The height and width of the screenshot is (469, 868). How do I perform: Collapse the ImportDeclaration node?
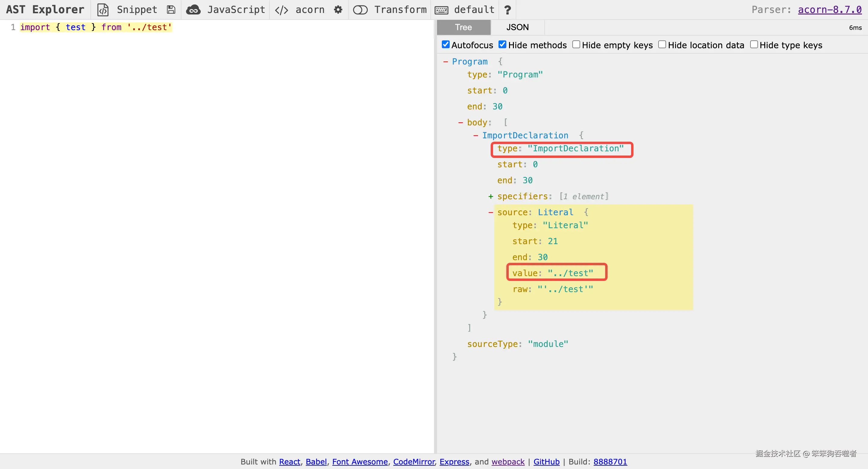(476, 135)
